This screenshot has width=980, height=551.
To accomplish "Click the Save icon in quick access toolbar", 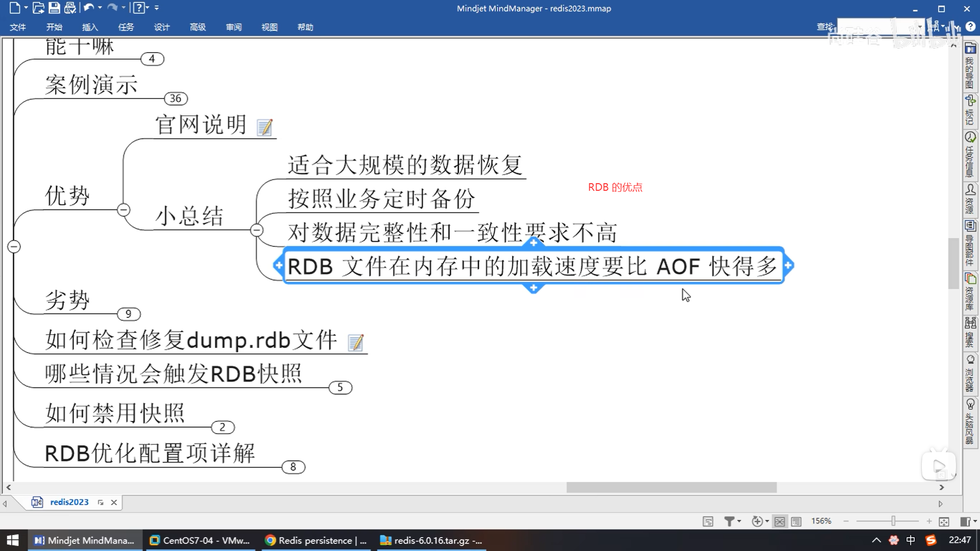I will click(x=54, y=8).
